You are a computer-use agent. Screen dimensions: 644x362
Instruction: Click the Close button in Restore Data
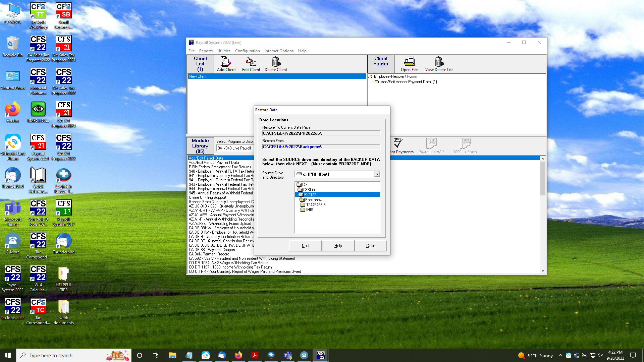(371, 246)
